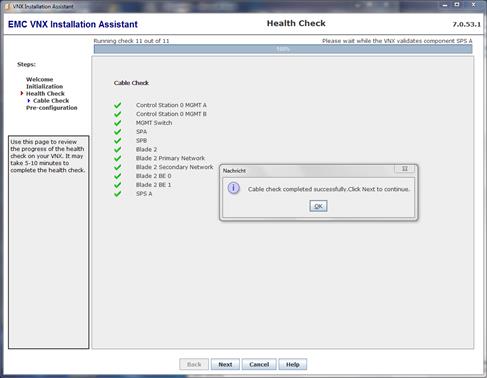The width and height of the screenshot is (487, 378).
Task: Select the Pre-configuration step
Action: 52,108
